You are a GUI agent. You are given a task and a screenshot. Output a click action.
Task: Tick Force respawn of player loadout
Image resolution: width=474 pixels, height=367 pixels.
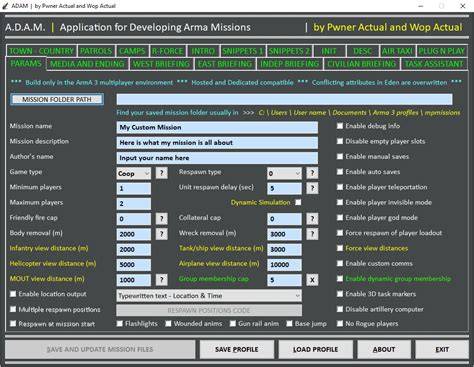tap(340, 233)
